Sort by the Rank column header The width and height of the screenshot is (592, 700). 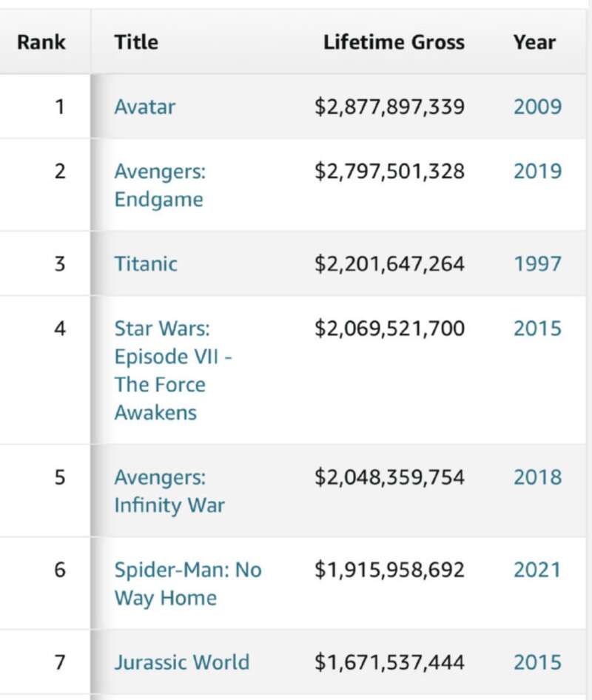tap(41, 42)
